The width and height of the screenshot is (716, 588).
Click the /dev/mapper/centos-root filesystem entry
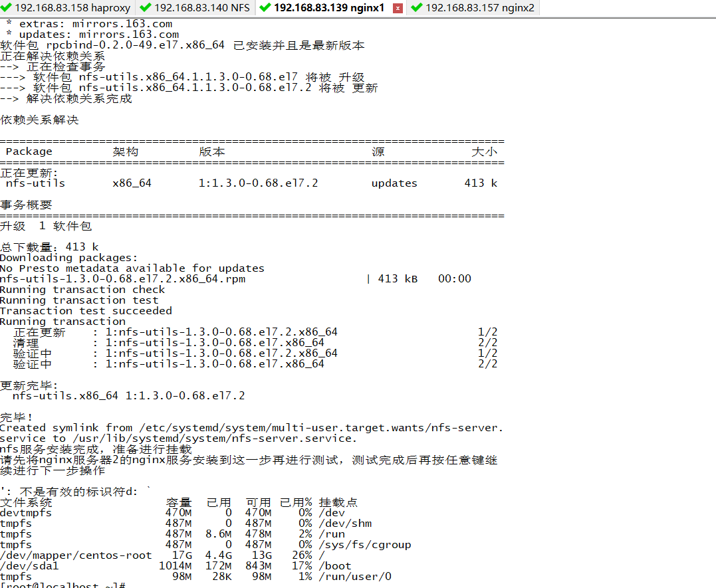point(76,555)
